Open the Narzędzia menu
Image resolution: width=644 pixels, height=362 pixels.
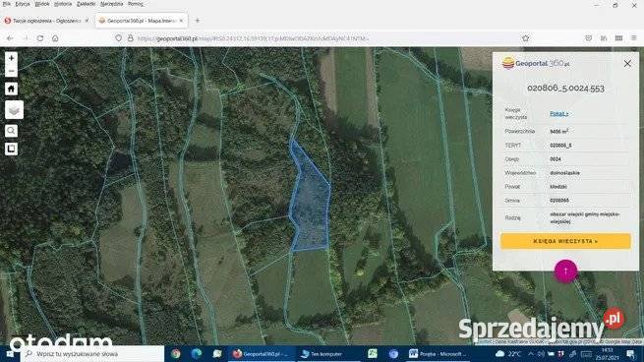coord(112,4)
